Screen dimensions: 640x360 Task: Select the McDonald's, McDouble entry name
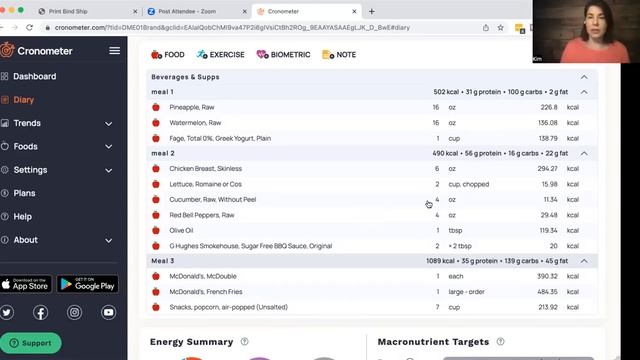tap(203, 276)
